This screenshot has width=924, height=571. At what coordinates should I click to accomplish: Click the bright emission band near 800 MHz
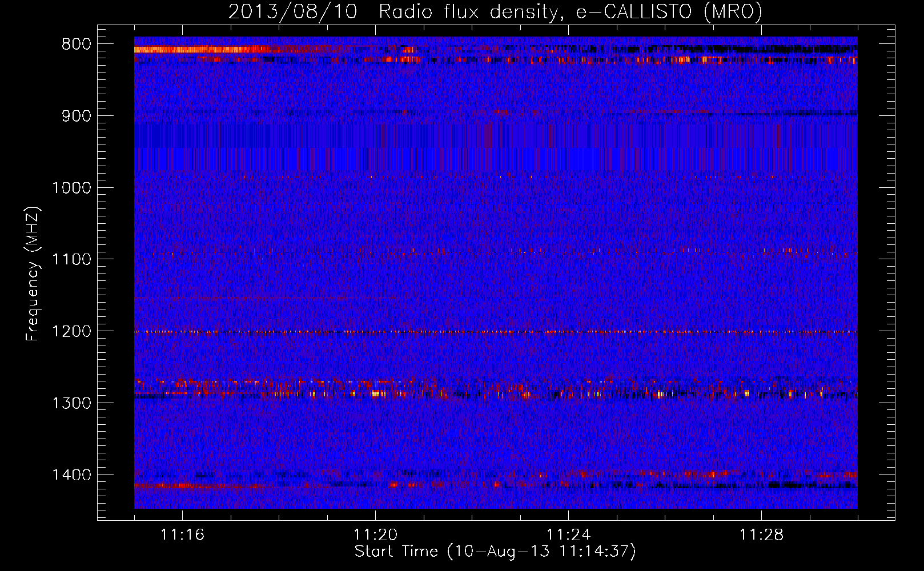point(203,50)
